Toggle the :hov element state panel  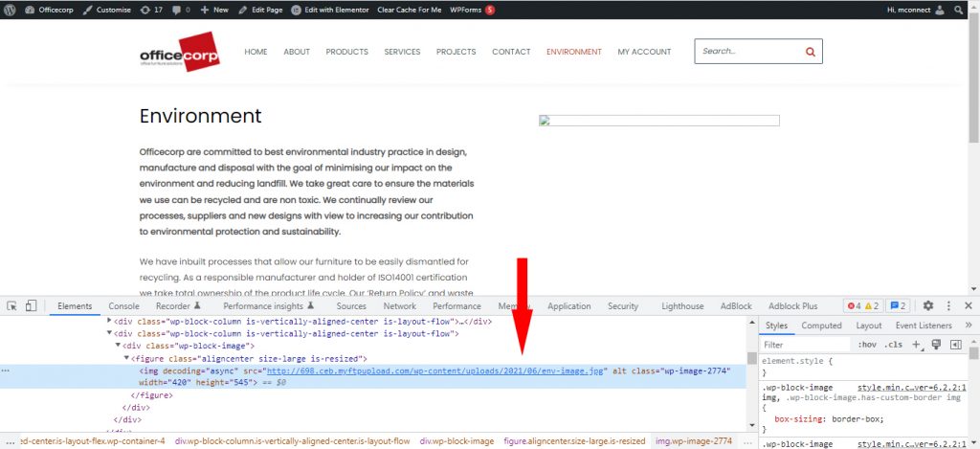(x=867, y=345)
